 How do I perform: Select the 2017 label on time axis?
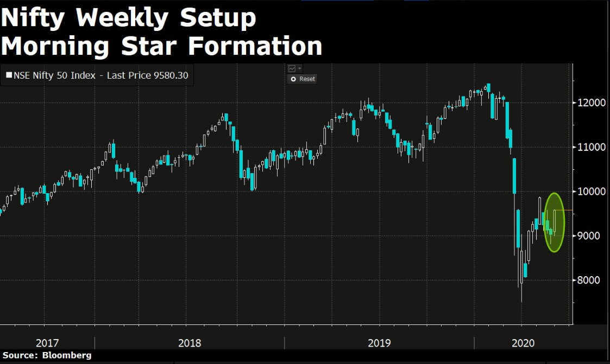[47, 343]
